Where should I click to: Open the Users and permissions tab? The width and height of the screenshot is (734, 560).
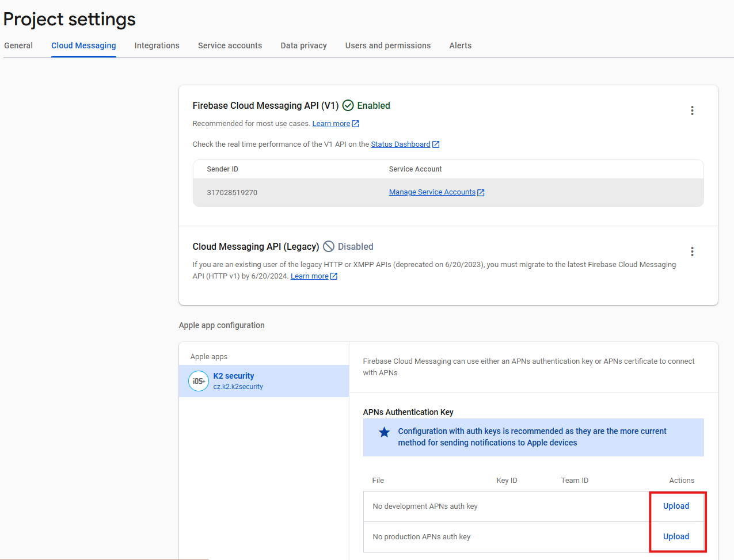click(387, 45)
